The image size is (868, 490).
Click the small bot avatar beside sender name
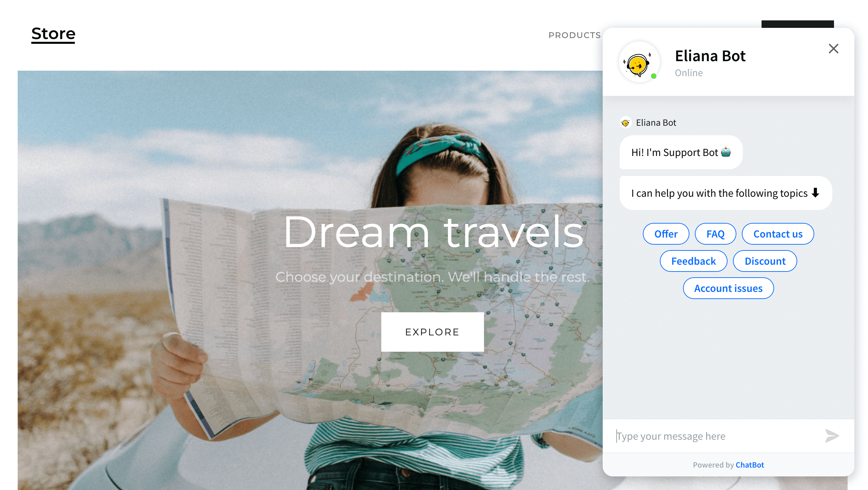click(625, 123)
